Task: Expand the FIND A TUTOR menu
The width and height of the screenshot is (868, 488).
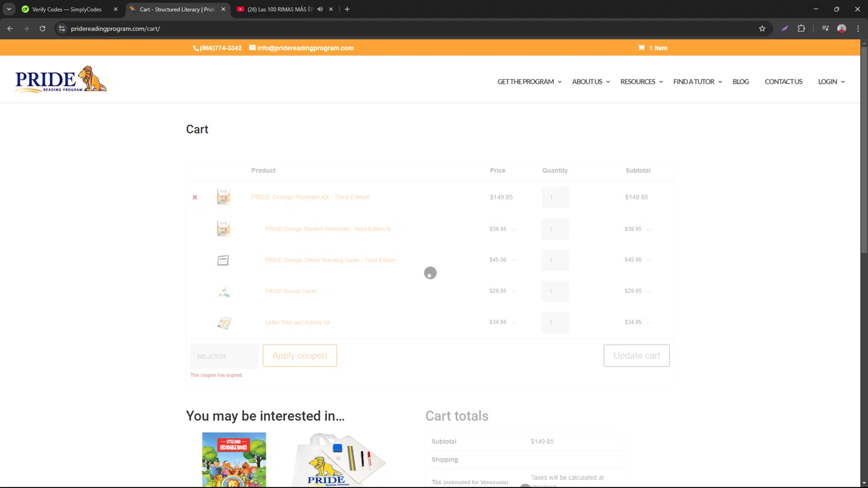Action: [697, 82]
